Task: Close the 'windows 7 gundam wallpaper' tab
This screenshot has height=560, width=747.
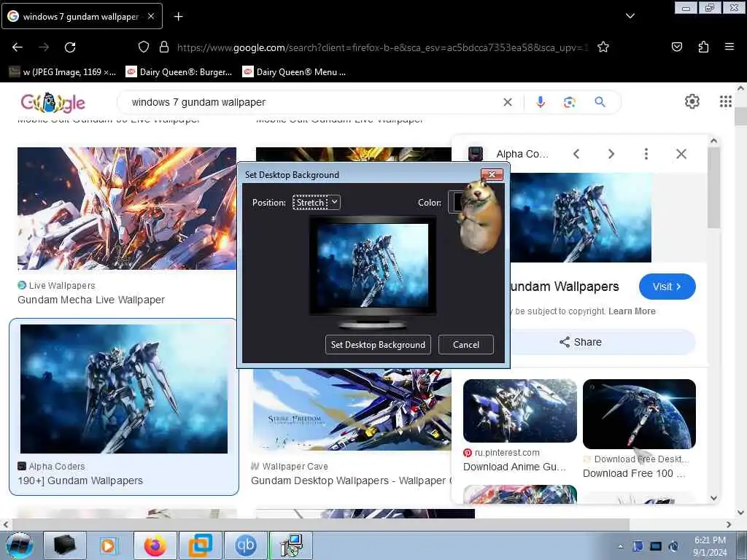Action: 150,16
